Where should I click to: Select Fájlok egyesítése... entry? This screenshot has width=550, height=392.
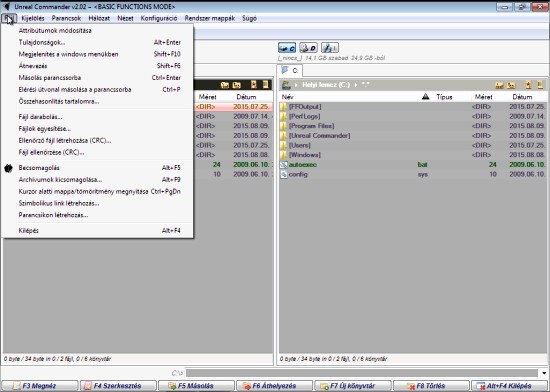point(98,129)
